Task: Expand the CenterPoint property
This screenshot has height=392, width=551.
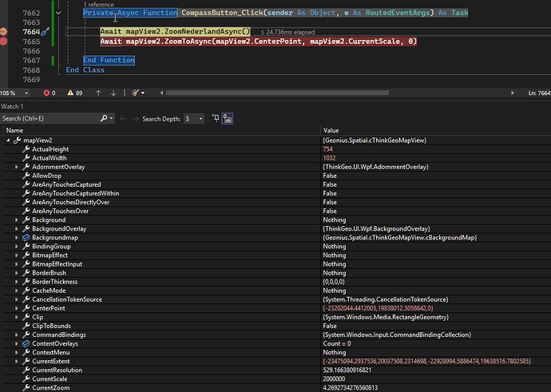Action: 16,308
